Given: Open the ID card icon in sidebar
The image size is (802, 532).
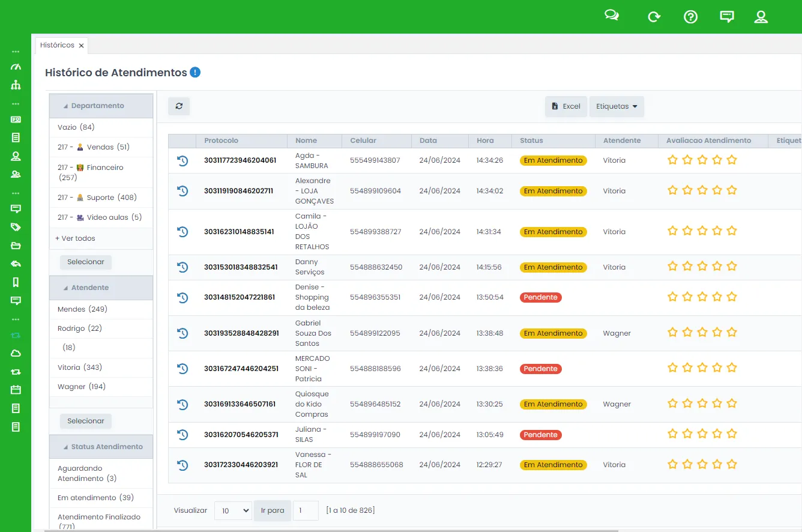Looking at the screenshot, I should pos(16,119).
